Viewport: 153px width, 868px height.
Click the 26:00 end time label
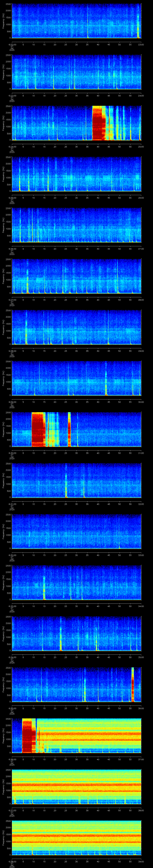(x=141, y=197)
